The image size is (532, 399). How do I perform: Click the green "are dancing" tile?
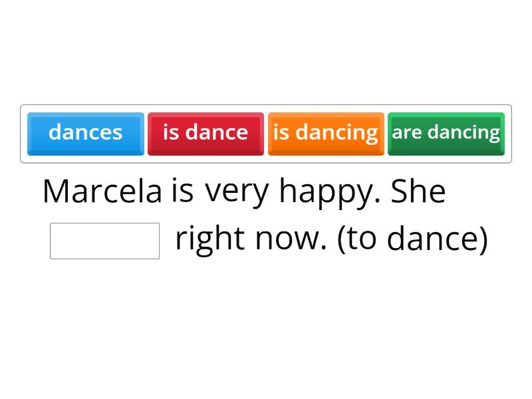pos(446,133)
